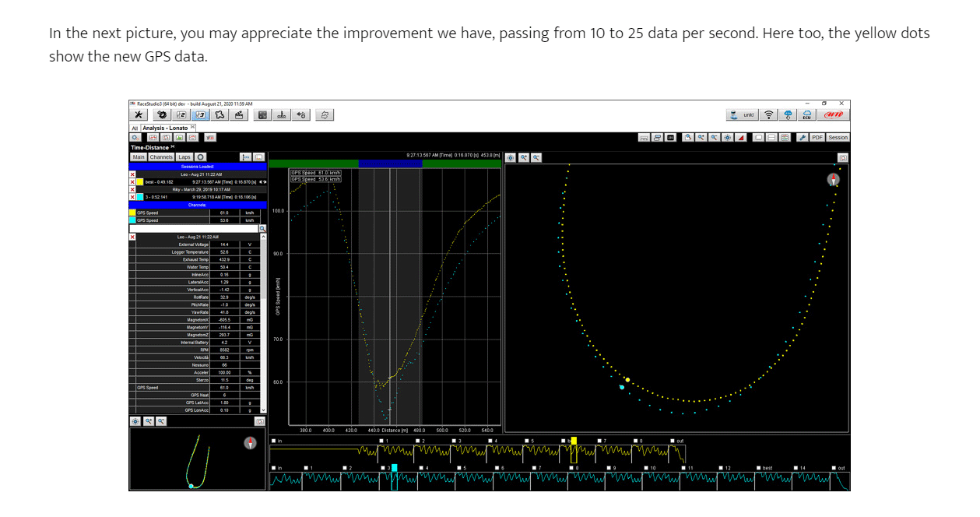This screenshot has height=517, width=980.
Task: Toggle the lap 1 checkbox in the yellow session strip
Action: tap(381, 441)
